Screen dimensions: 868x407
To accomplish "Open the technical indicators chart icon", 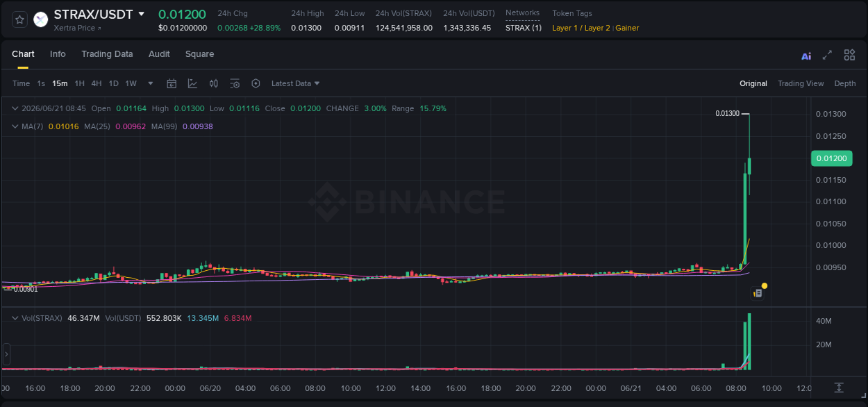I will [x=192, y=83].
